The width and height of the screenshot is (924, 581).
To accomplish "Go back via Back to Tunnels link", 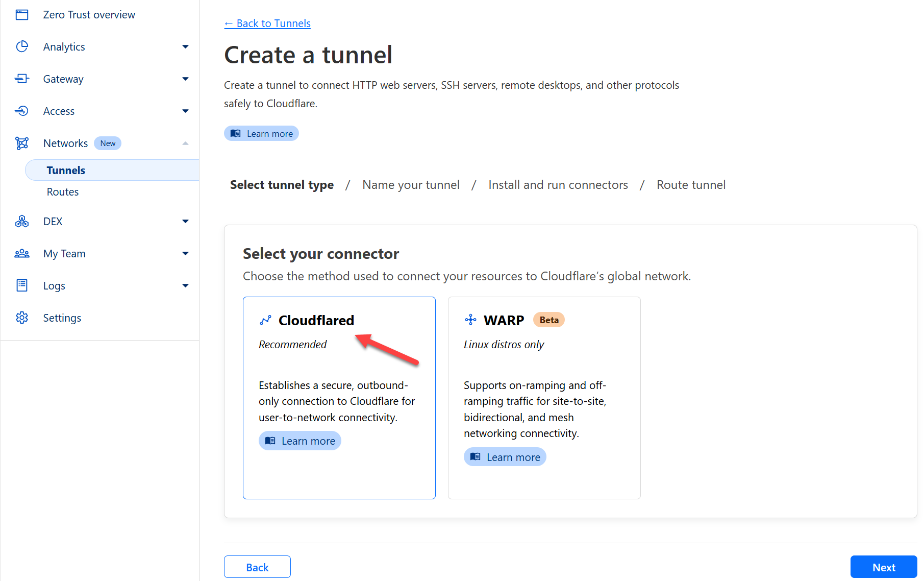I will (x=267, y=23).
